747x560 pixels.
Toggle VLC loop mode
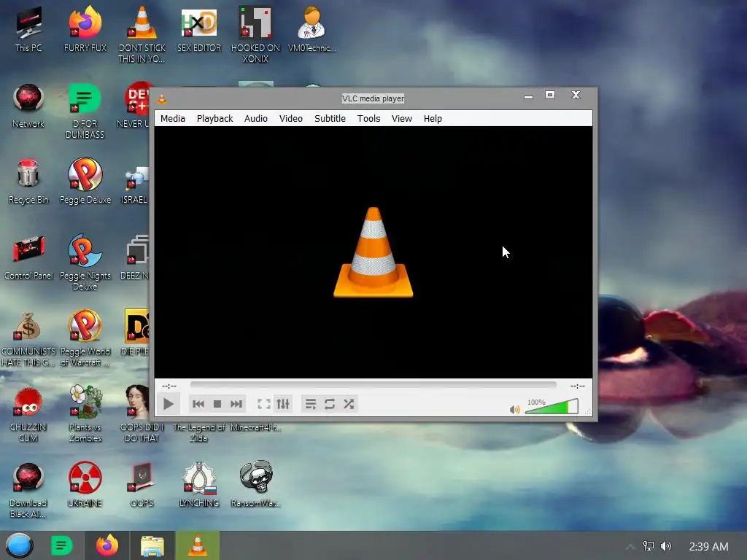pos(330,404)
